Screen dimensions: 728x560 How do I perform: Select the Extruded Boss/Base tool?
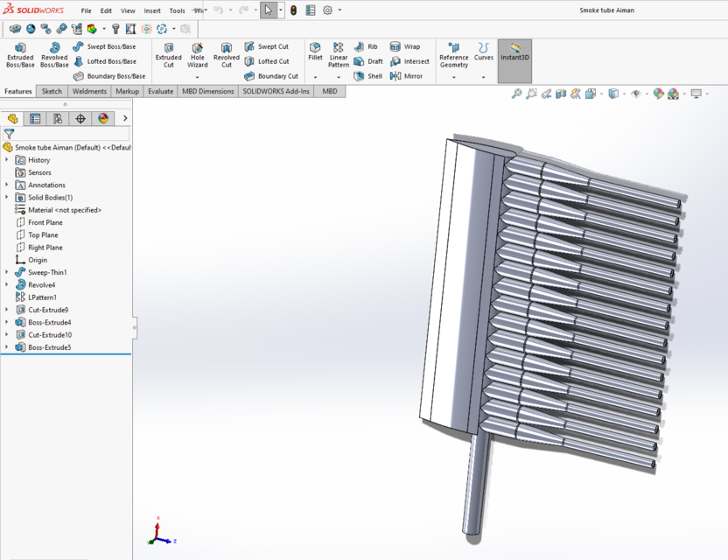click(x=19, y=54)
